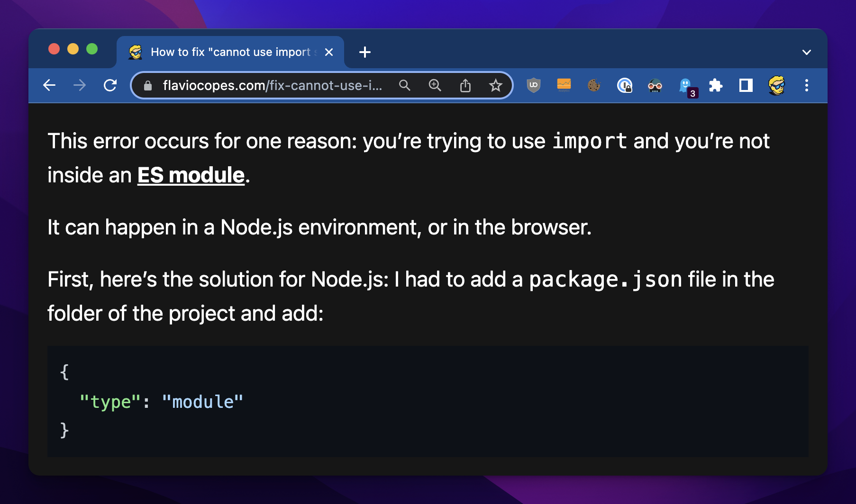Open the uBlock Origin extension
This screenshot has height=504, width=856.
533,85
